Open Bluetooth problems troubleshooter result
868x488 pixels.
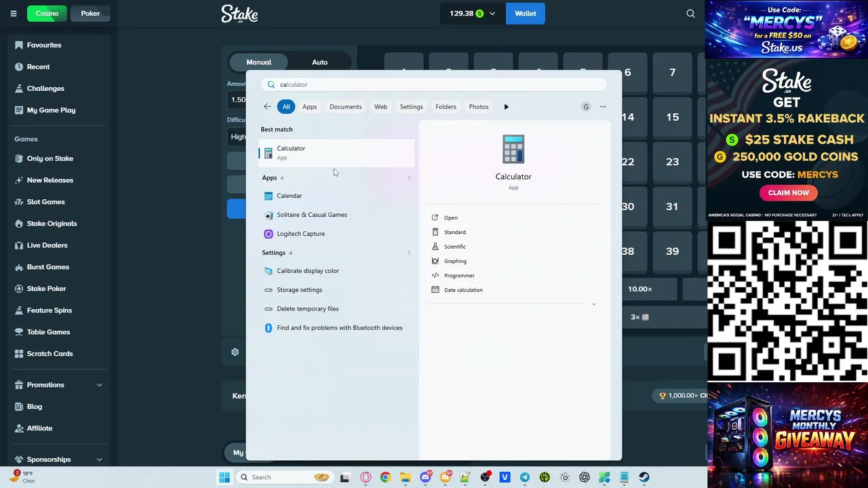(336, 328)
